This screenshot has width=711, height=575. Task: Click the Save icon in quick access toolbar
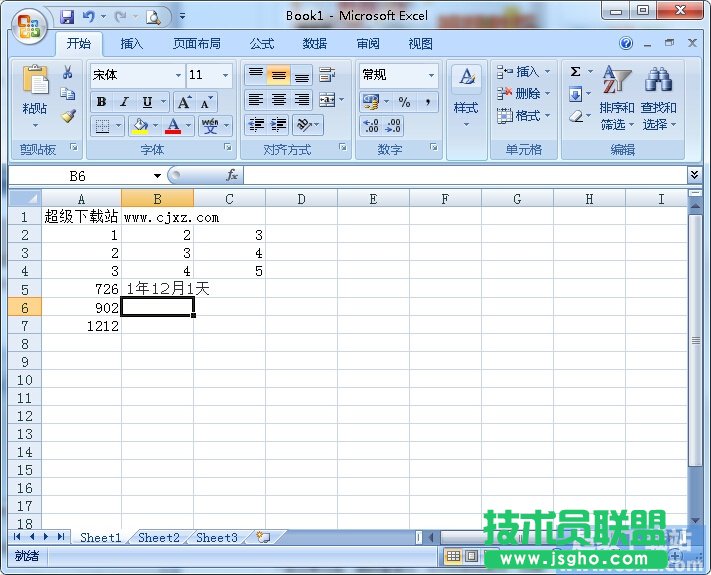67,16
